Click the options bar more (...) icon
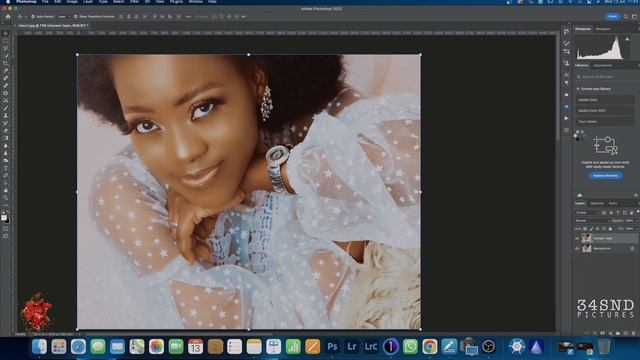Image resolution: width=640 pixels, height=360 pixels. pos(188,17)
